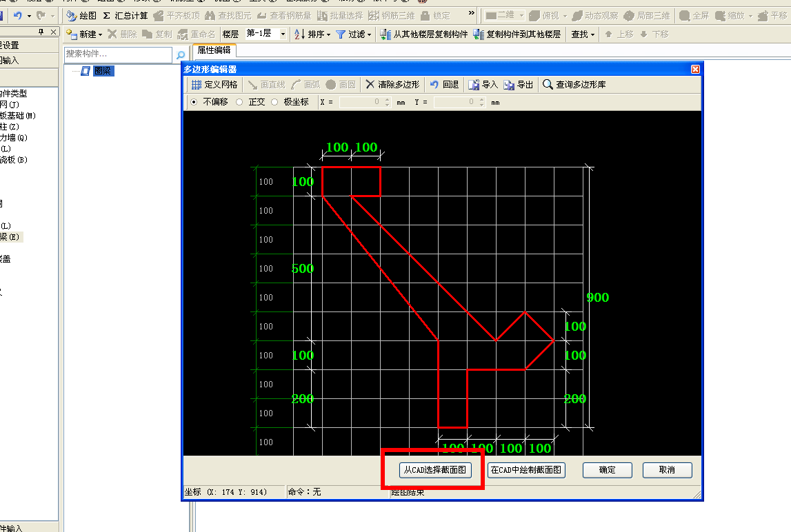
Task: Increment Y value stepper
Action: point(482,99)
